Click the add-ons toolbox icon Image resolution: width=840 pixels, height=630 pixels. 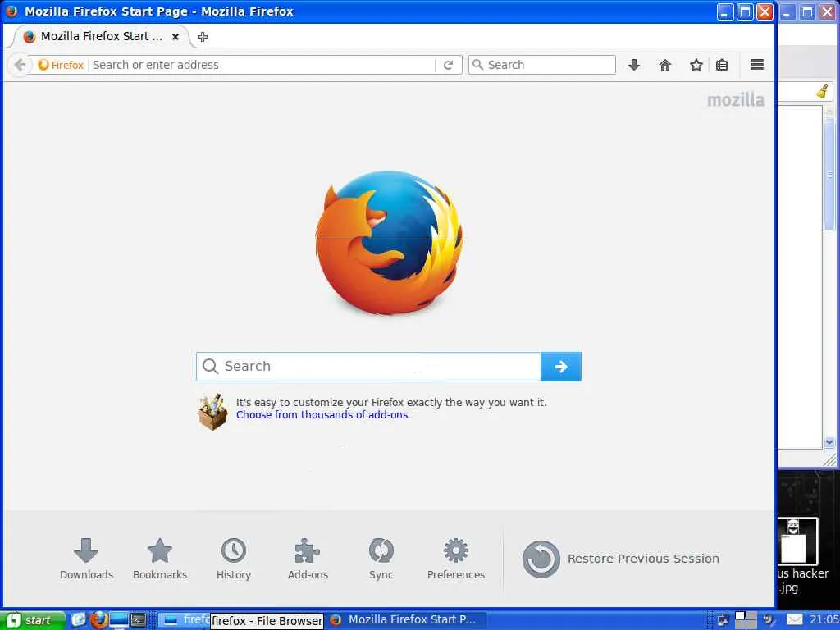[212, 412]
